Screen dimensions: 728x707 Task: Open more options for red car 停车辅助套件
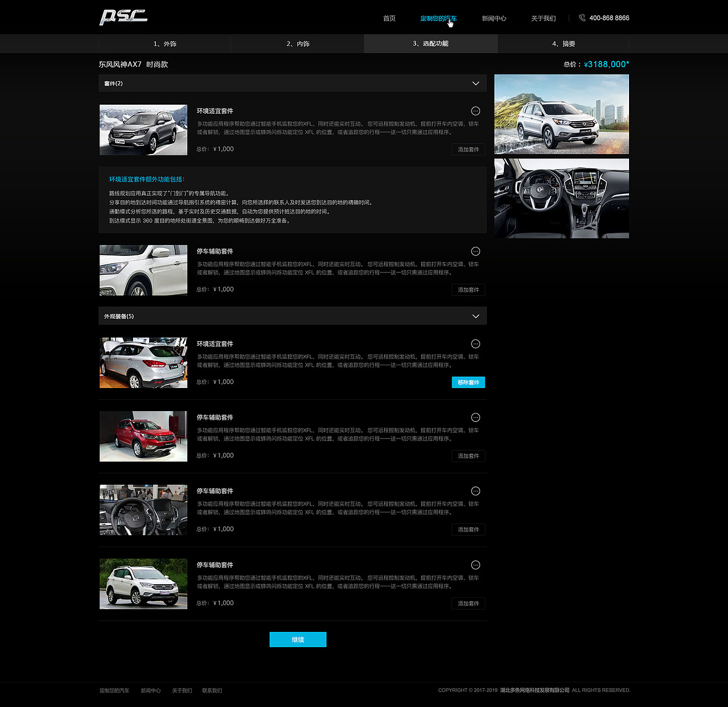[x=475, y=417]
